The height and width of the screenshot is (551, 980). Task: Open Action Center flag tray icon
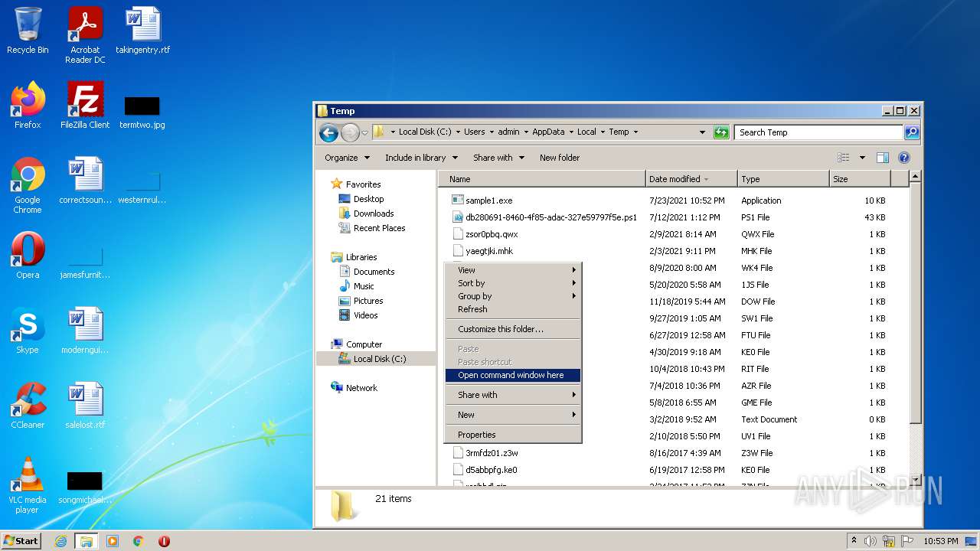pos(907,541)
